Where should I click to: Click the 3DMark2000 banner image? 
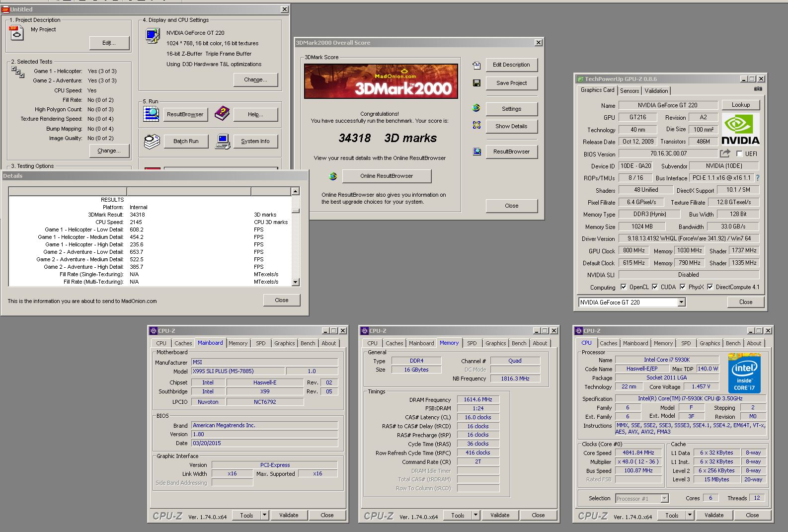click(381, 81)
